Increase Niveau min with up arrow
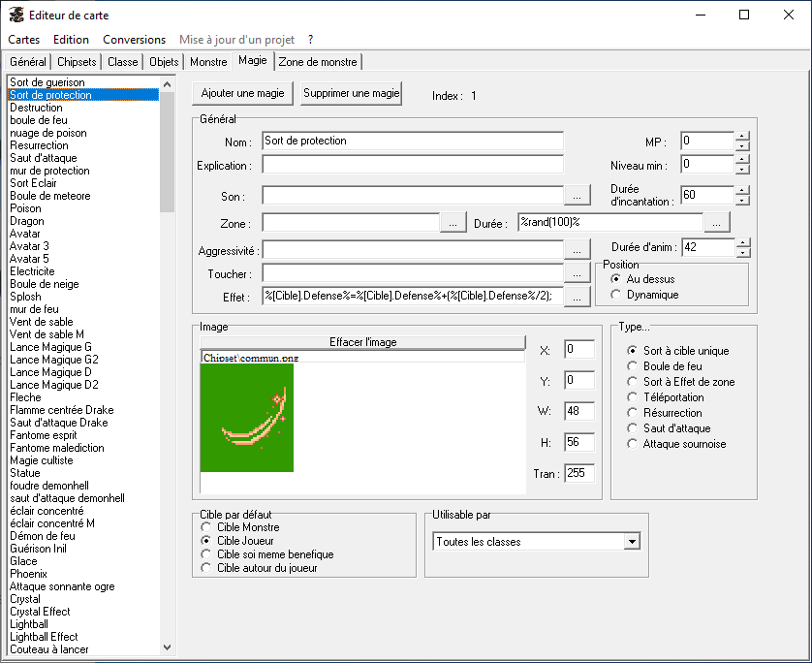812x663 pixels. [x=742, y=160]
